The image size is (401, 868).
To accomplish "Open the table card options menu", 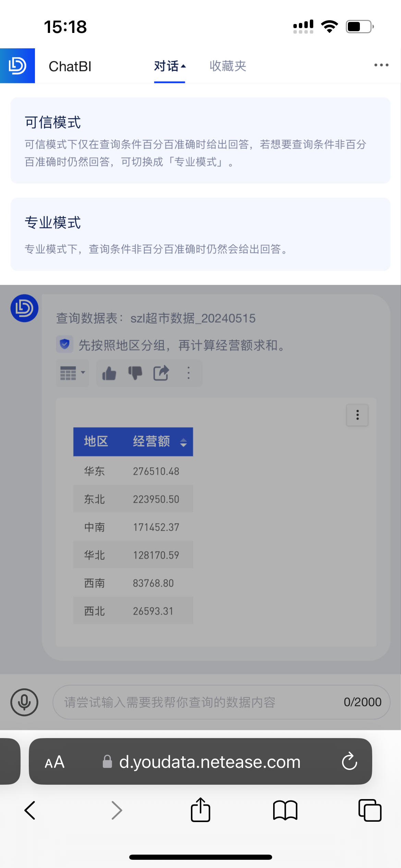I will tap(357, 415).
